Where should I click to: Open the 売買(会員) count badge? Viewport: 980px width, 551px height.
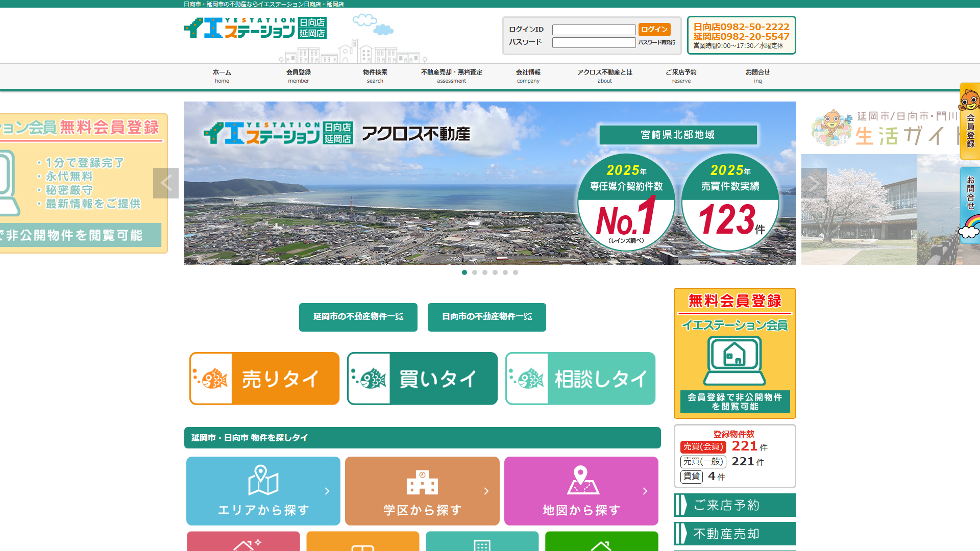pyautogui.click(x=703, y=447)
